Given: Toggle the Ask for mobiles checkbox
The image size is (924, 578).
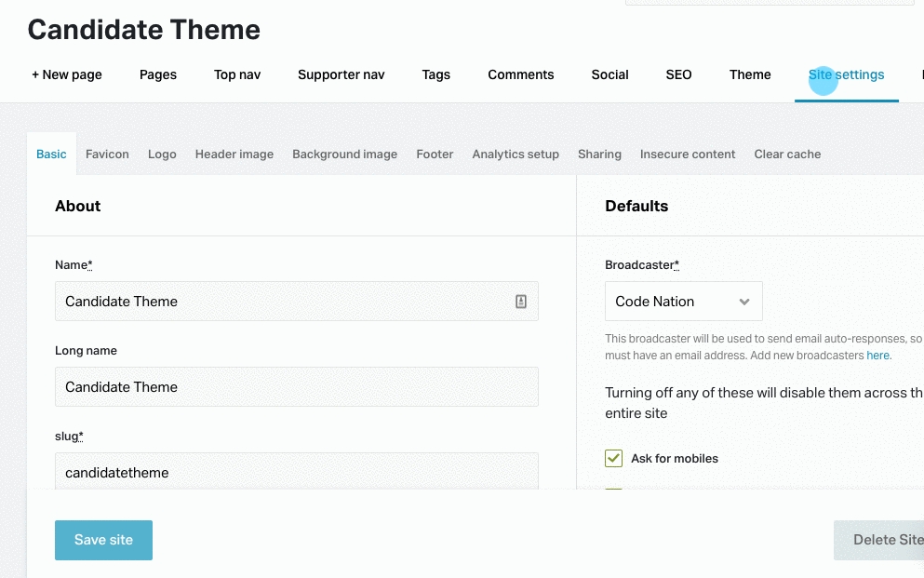Looking at the screenshot, I should (x=613, y=458).
